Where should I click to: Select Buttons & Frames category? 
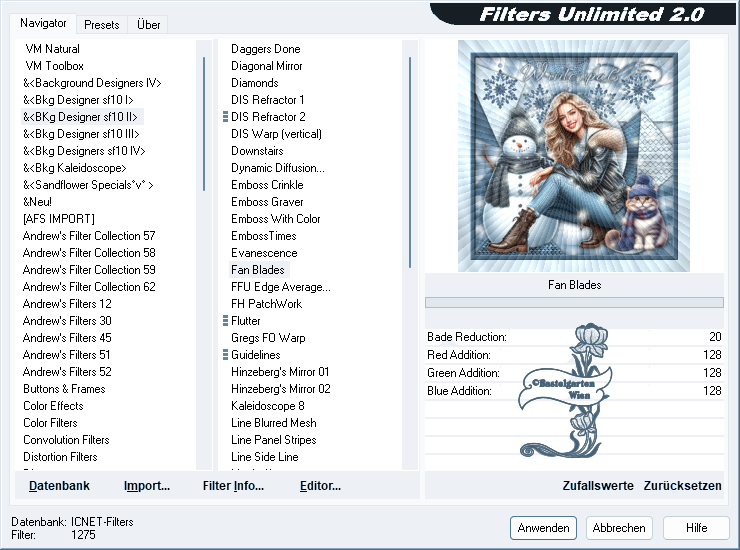64,389
